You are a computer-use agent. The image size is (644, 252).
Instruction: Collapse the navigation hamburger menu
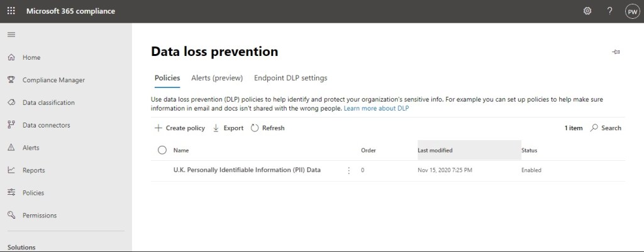pos(11,34)
